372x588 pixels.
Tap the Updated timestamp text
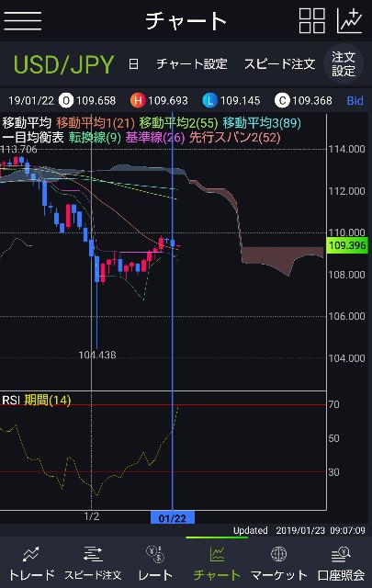pos(299,531)
